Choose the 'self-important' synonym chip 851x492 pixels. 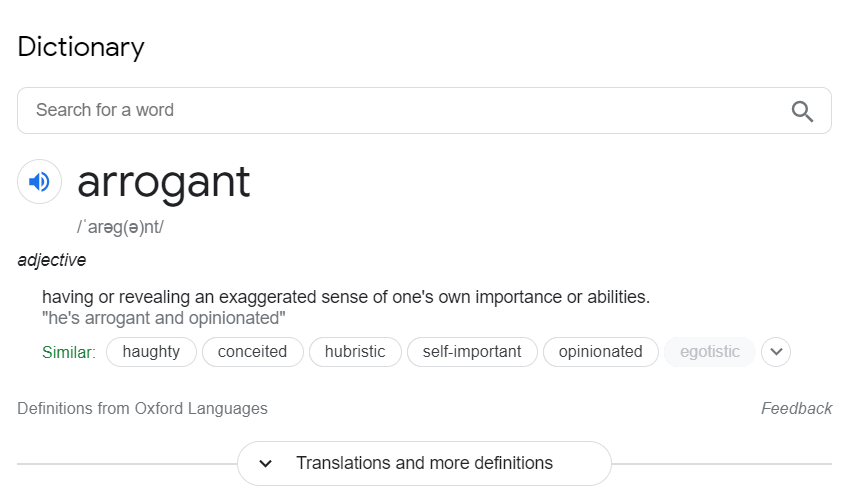[x=472, y=352]
